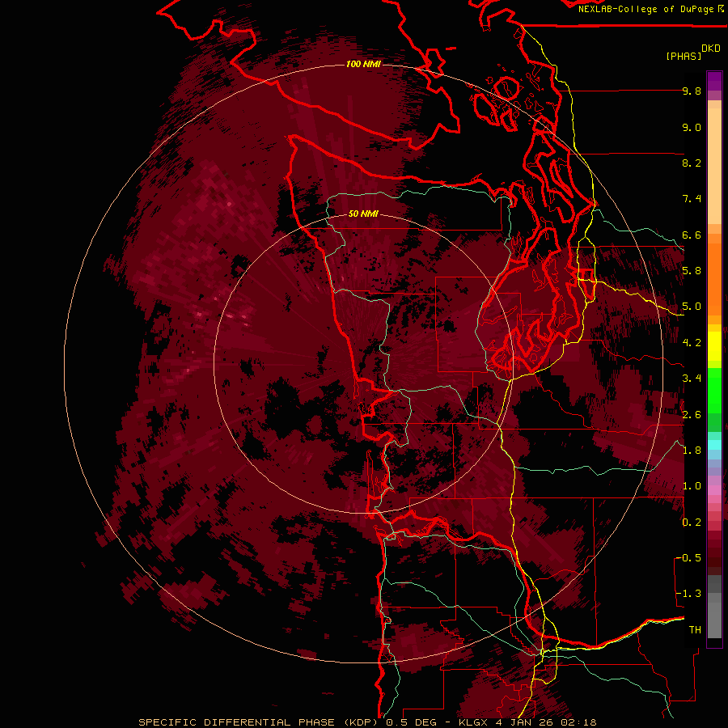Pick the bright green segment of the color bar

pyautogui.click(x=714, y=391)
